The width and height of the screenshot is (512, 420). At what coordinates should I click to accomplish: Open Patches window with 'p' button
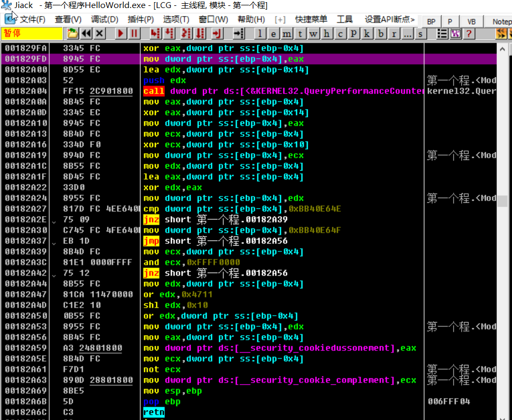pos(353,34)
